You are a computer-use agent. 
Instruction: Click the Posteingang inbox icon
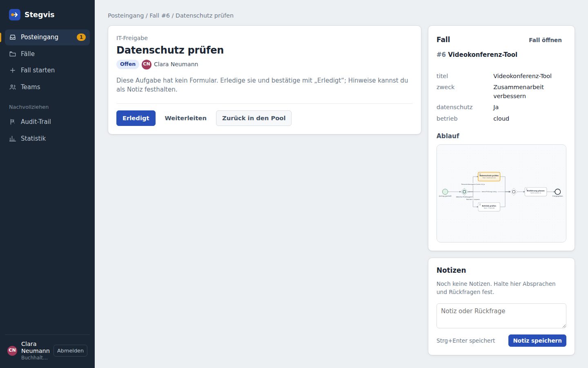point(13,37)
